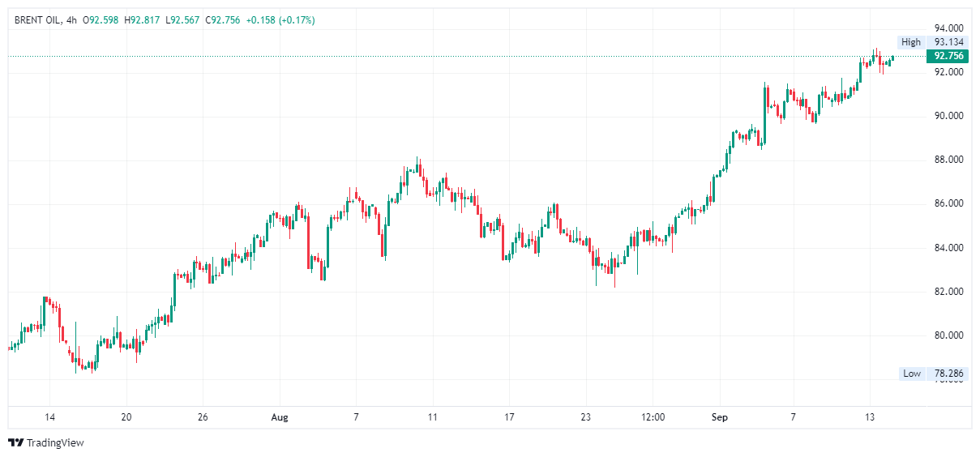Click the 80.000 price axis level

[x=948, y=335]
